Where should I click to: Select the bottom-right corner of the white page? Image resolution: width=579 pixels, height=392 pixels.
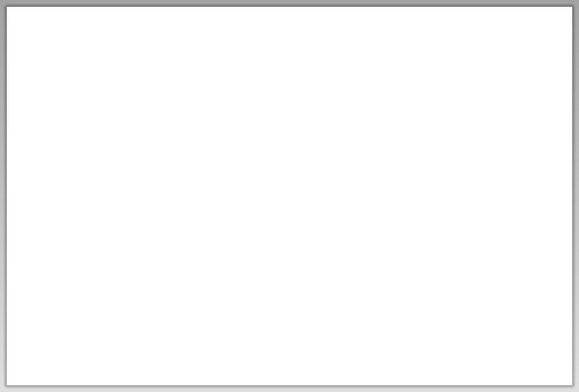[x=572, y=385]
